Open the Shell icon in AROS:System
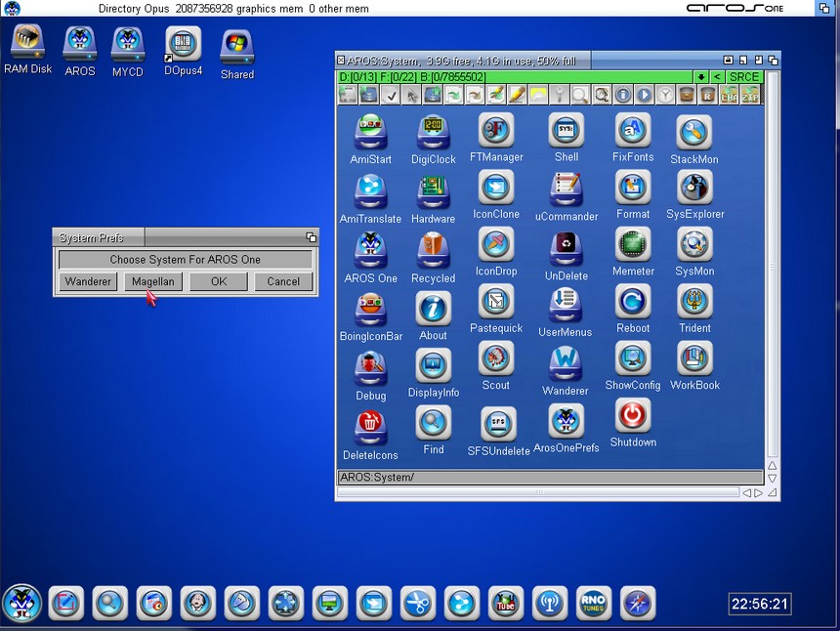 (x=566, y=131)
